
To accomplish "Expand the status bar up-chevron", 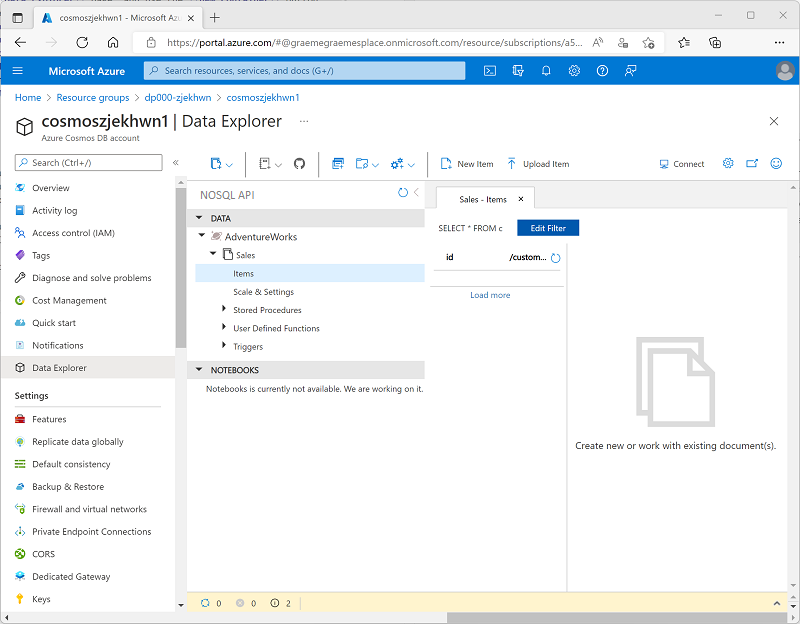I will click(x=777, y=603).
